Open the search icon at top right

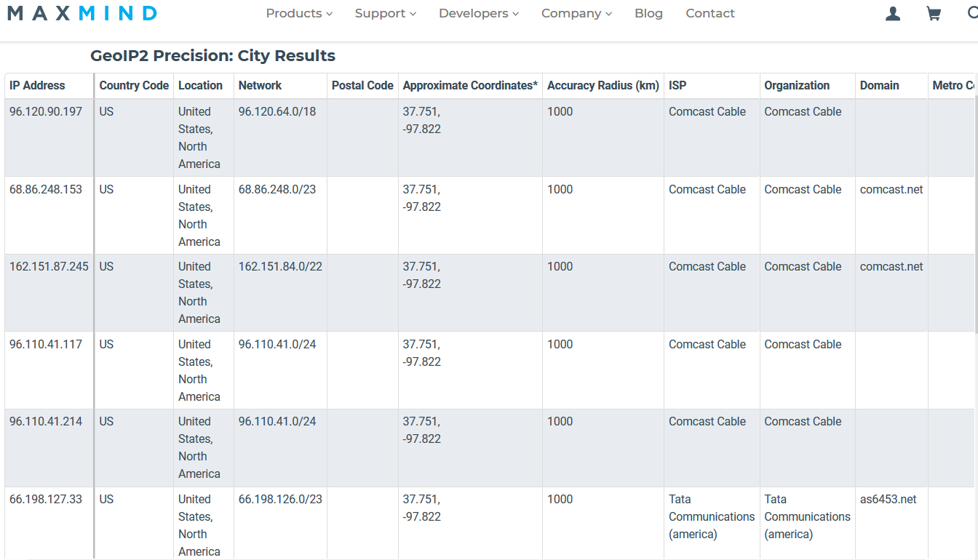(x=975, y=13)
